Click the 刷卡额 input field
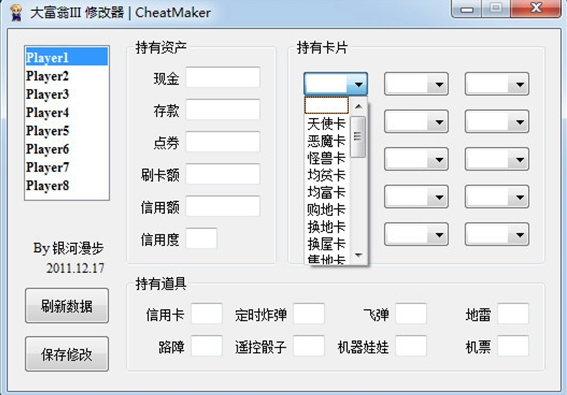Viewport: 567px width, 395px height. [x=223, y=174]
